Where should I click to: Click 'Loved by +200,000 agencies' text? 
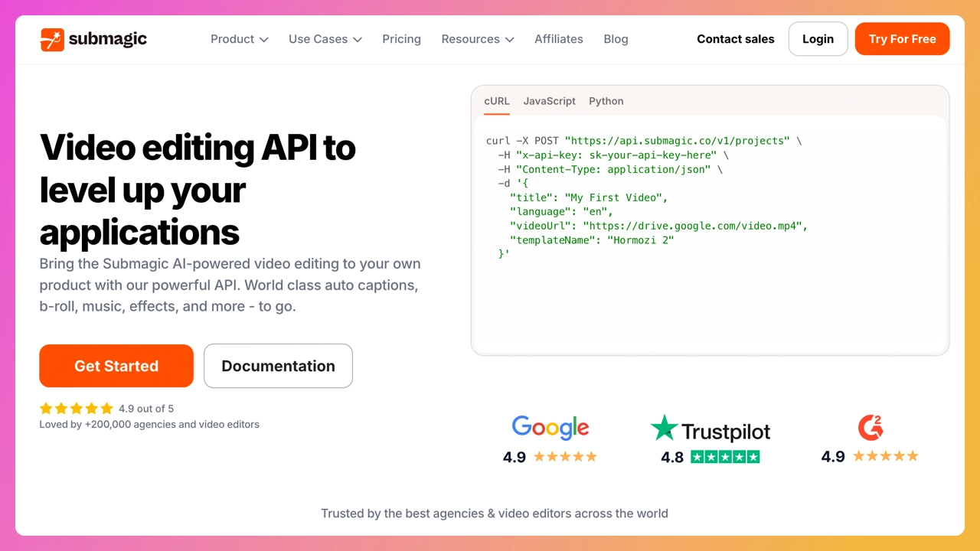(149, 424)
